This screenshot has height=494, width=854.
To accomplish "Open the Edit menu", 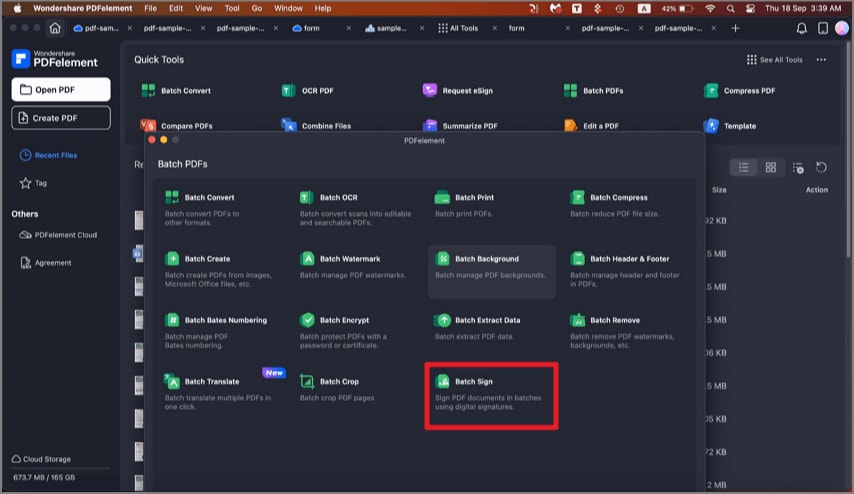I will click(x=176, y=8).
